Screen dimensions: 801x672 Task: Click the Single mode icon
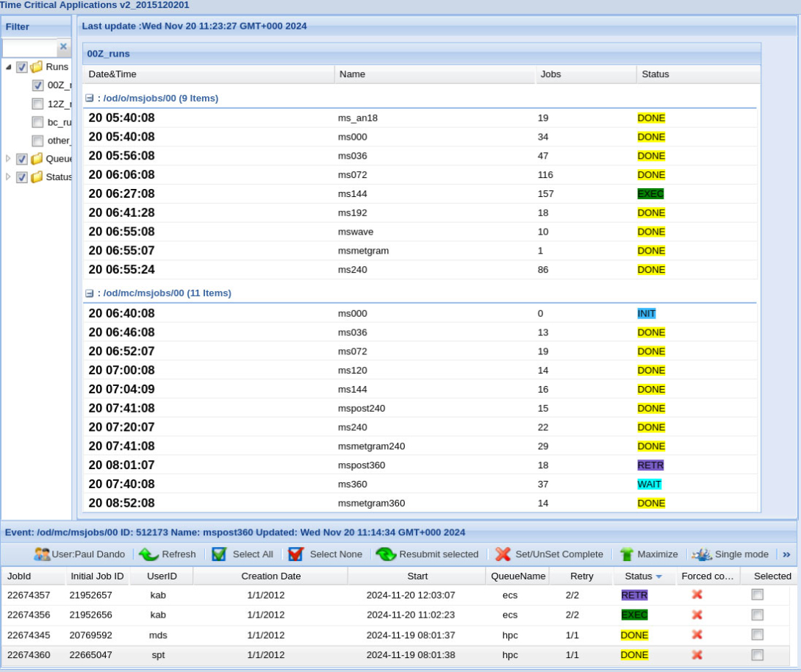coord(702,554)
